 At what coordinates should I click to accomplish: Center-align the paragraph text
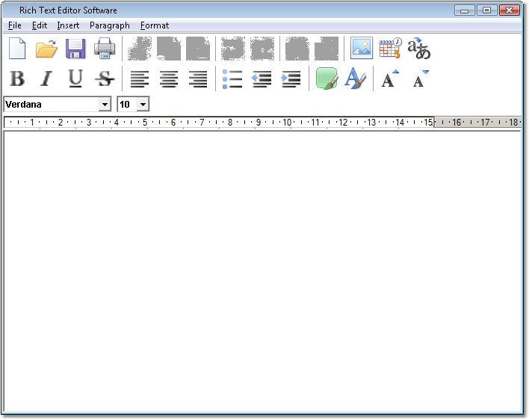(x=169, y=78)
